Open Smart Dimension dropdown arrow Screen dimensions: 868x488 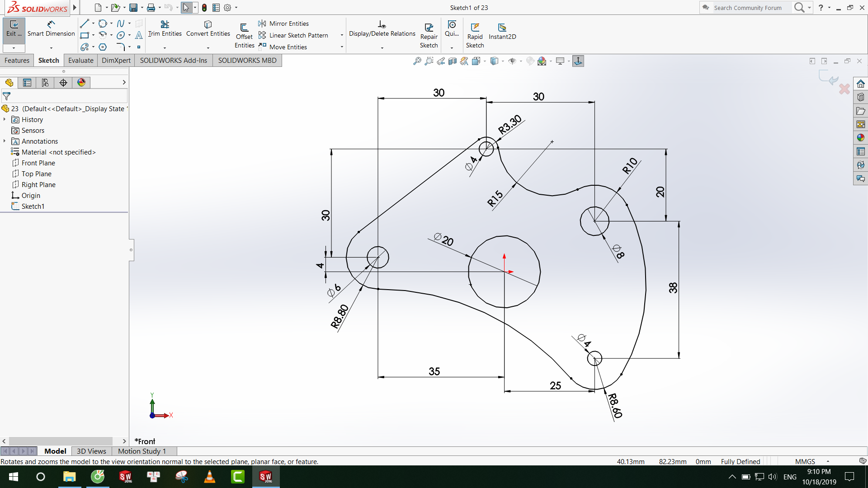pyautogui.click(x=51, y=48)
